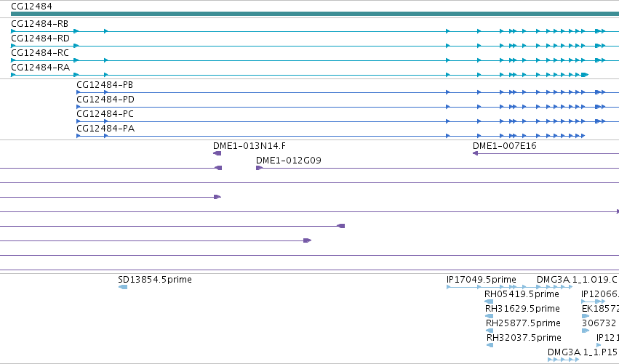This screenshot has height=364, width=619.
Task: Click the last exon arrow of CG12484-PA
Action: [x=583, y=136]
